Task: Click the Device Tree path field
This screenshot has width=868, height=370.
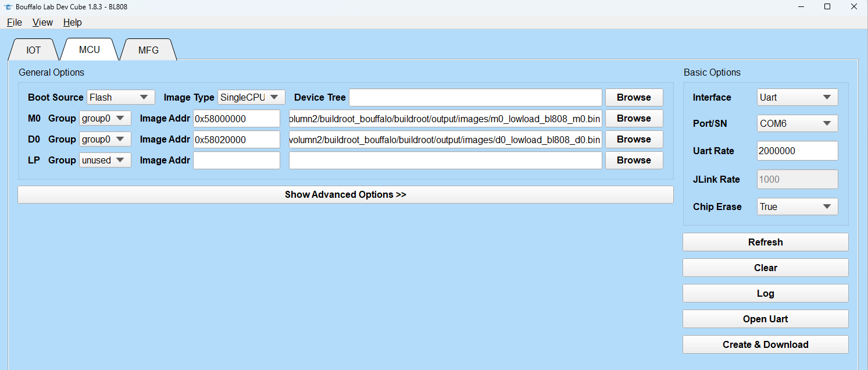Action: point(476,97)
